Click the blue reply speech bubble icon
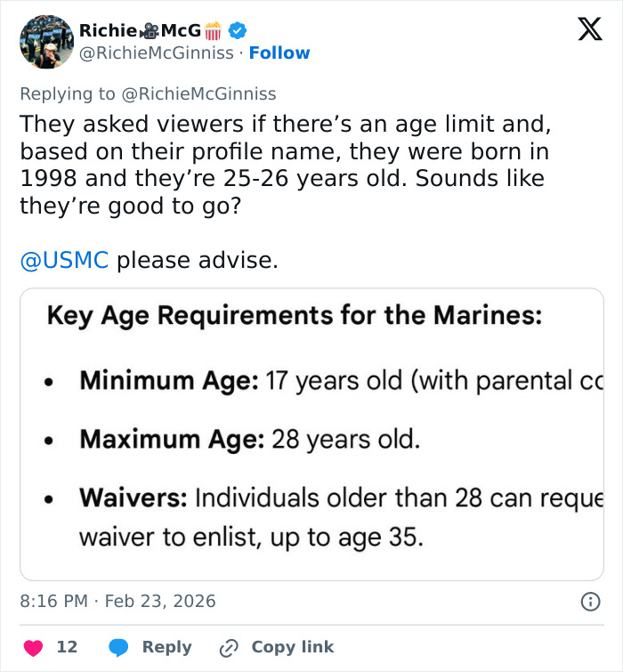 pyautogui.click(x=118, y=647)
